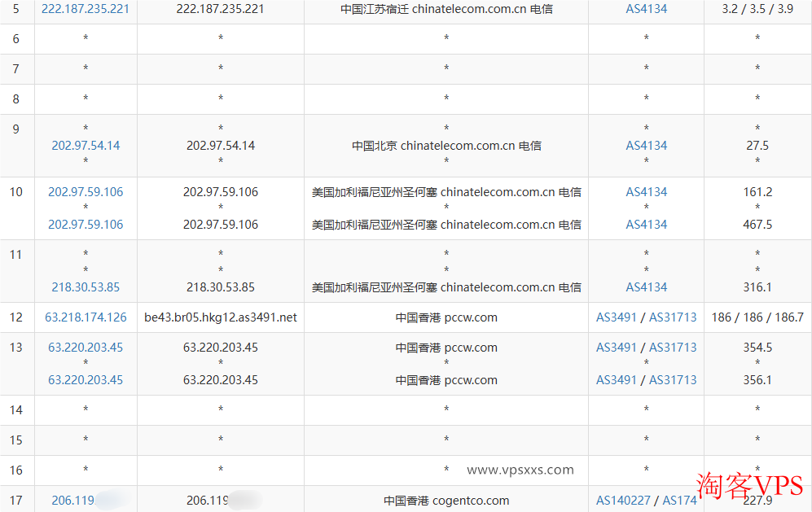Image resolution: width=812 pixels, height=512 pixels.
Task: Click the AS140227 link in hop 17
Action: [x=623, y=501]
